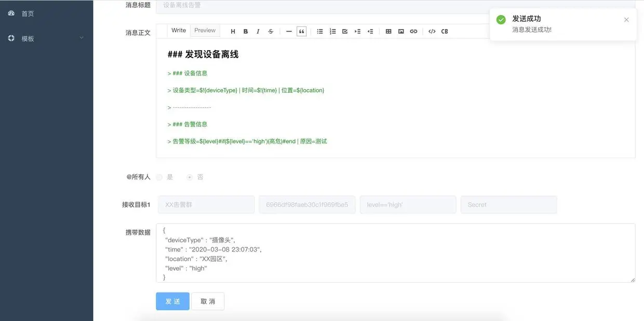Screen dimensions: 644x321
Task: Close the 发送成功 notification
Action: [626, 20]
